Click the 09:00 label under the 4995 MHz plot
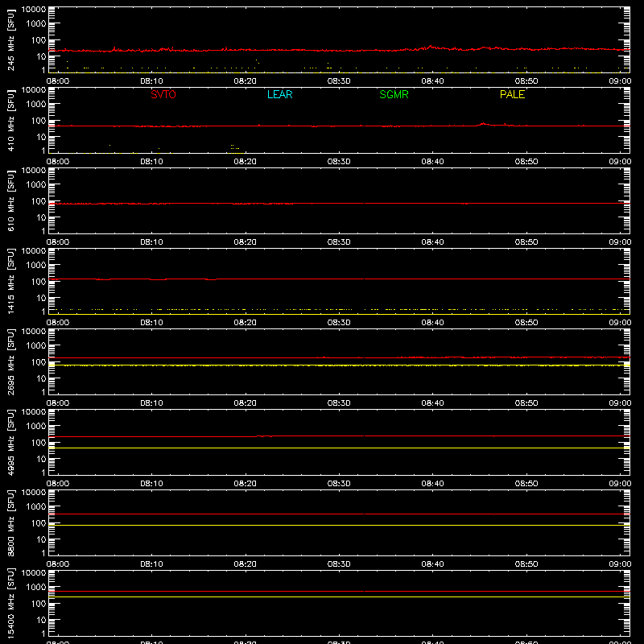Viewport: 644px width, 644px height. (x=620, y=484)
